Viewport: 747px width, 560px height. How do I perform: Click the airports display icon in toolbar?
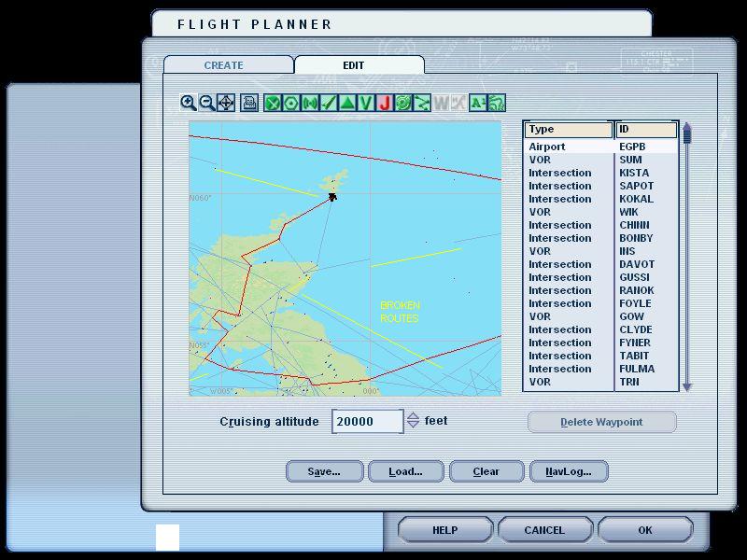pos(273,103)
